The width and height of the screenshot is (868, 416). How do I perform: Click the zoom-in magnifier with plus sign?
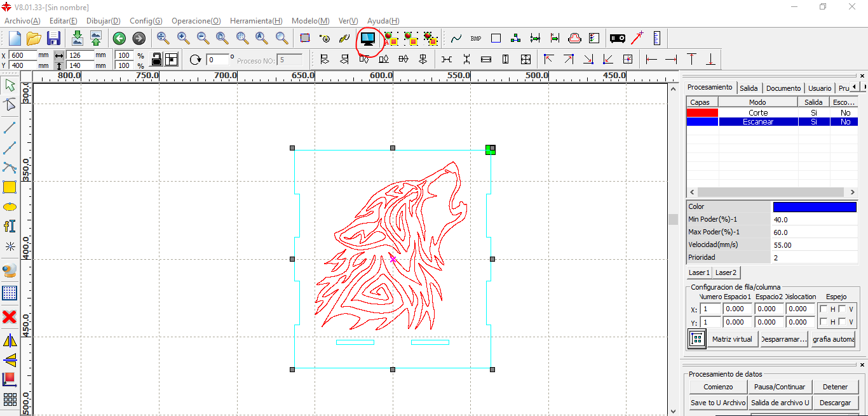click(x=183, y=38)
